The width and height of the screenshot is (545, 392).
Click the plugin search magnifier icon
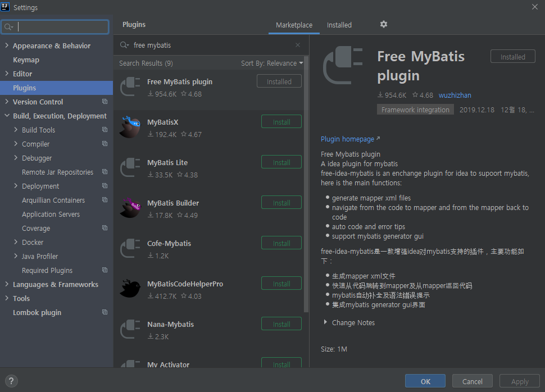[x=124, y=45]
